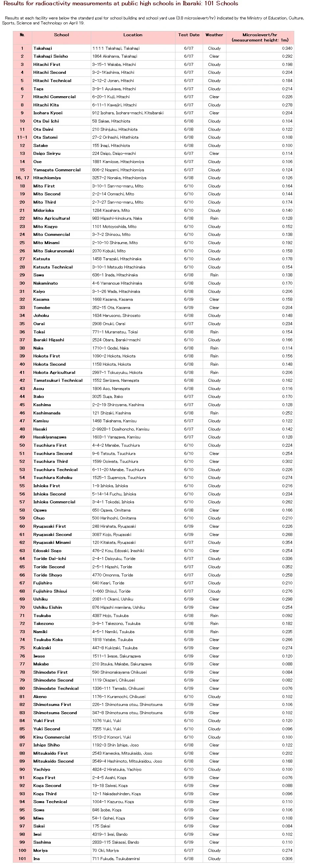Click the page title about radioactivity measurements
The width and height of the screenshot is (312, 868).
click(121, 4)
